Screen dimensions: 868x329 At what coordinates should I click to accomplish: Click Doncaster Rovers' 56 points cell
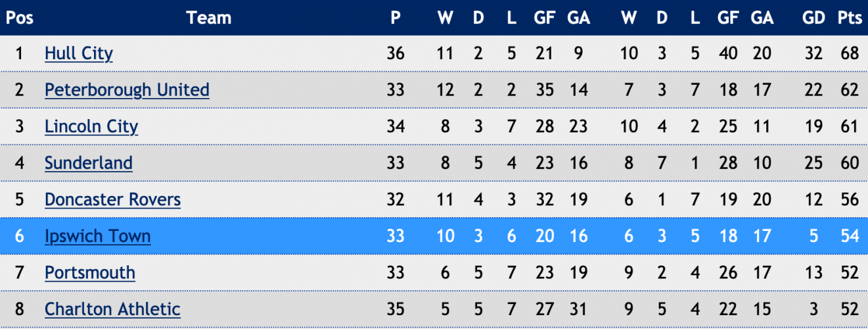click(850, 199)
